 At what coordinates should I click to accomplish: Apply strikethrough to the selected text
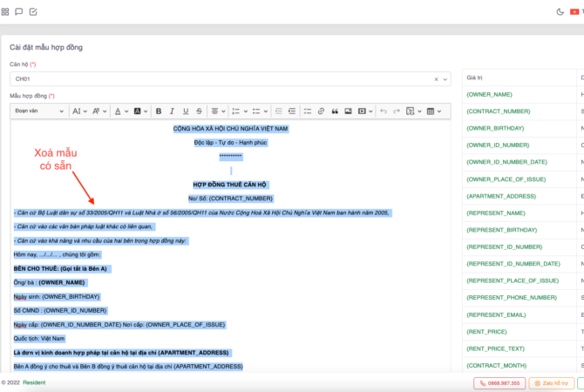pyautogui.click(x=200, y=112)
